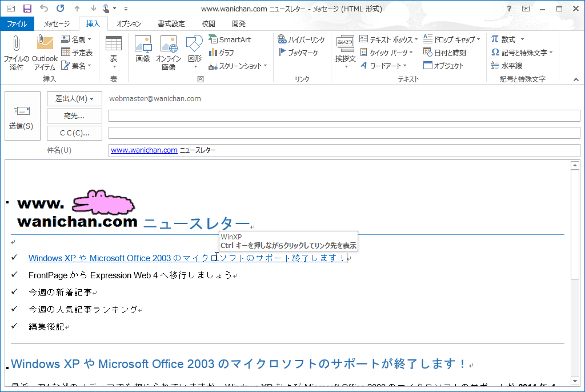Click the scroll down arrow in the message body
This screenshot has height=392, width=585.
[575, 381]
